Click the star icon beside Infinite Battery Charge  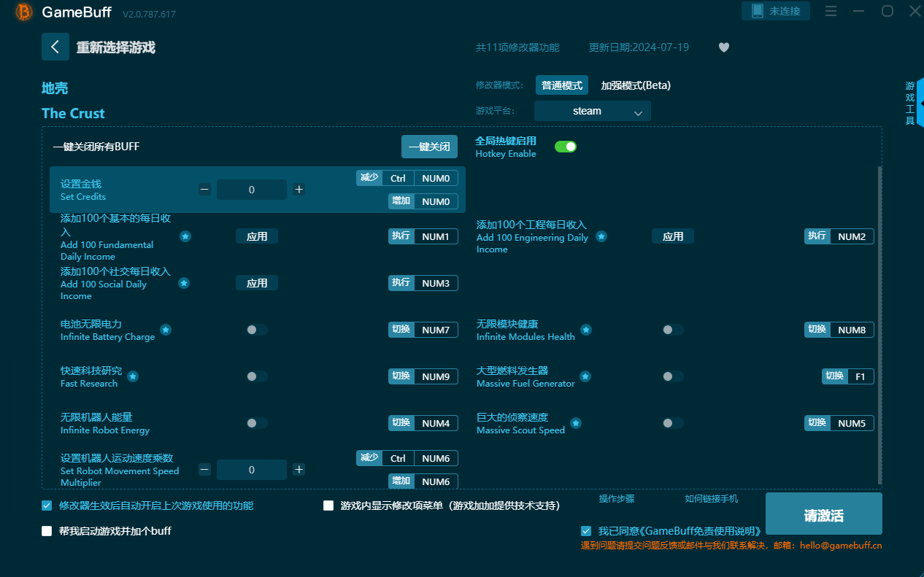166,330
